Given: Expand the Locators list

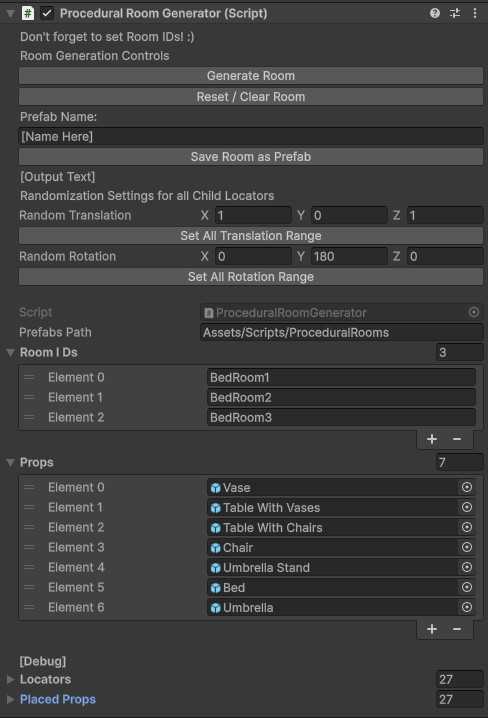Looking at the screenshot, I should coord(11,680).
